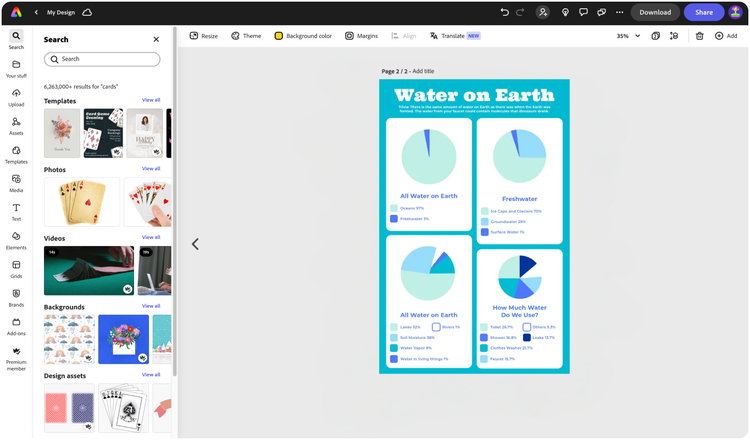Click the Align toolbar option

coord(404,36)
